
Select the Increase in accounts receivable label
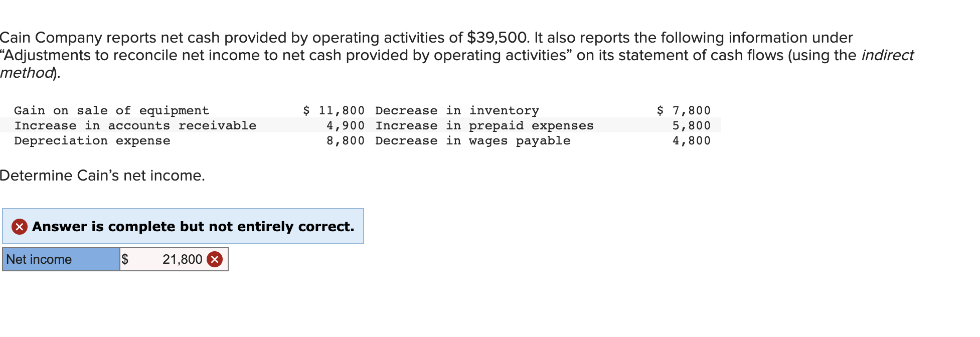tap(135, 125)
